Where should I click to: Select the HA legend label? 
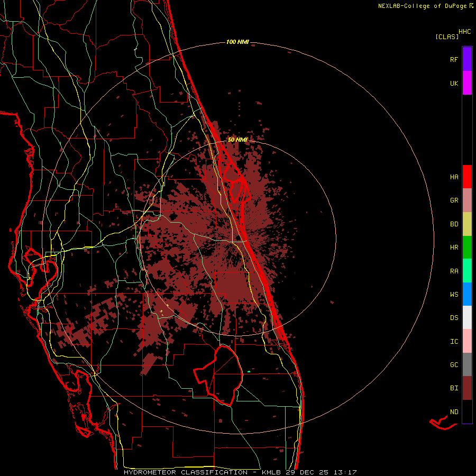454,177
